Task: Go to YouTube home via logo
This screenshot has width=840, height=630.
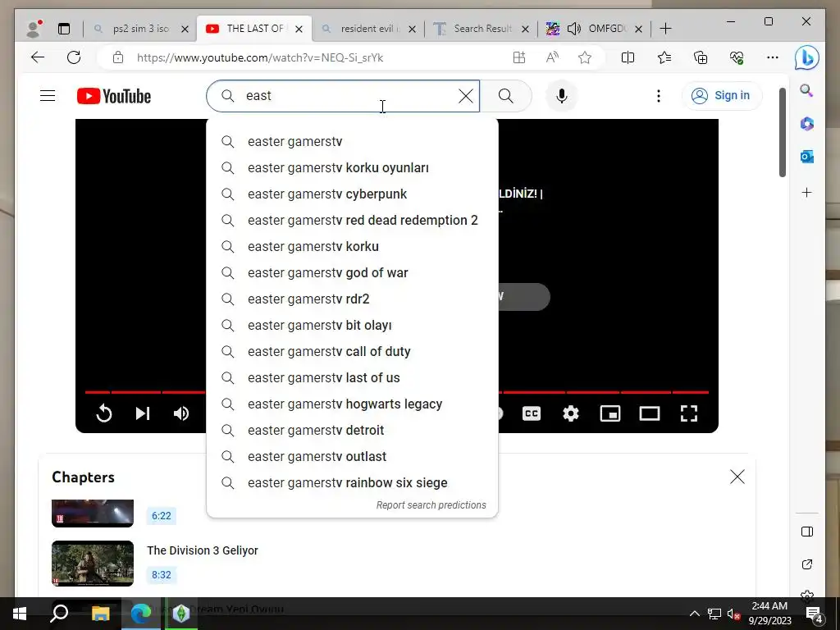Action: click(113, 96)
